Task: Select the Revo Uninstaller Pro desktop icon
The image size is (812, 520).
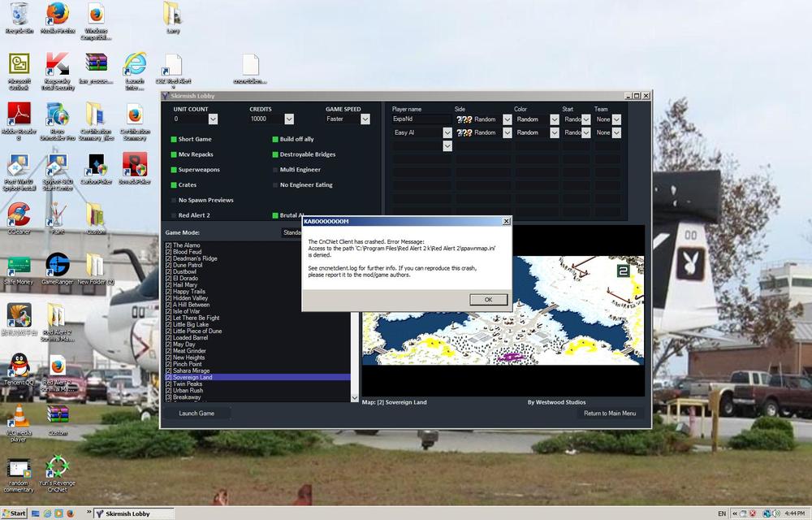Action: point(58,121)
